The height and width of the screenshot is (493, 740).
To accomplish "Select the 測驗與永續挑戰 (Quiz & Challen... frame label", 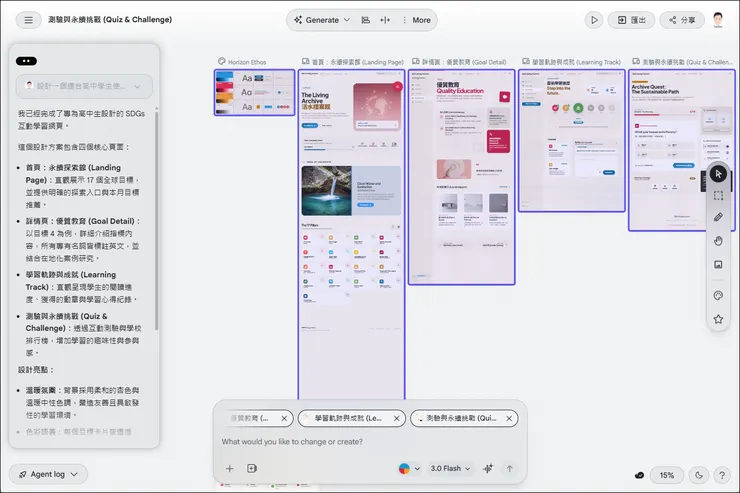I will click(687, 62).
